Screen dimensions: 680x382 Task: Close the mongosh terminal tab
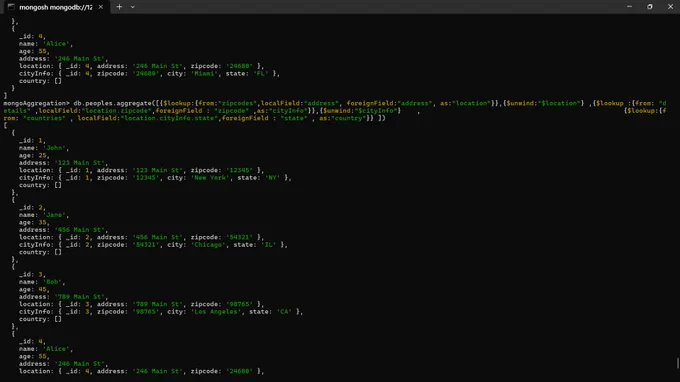click(x=101, y=7)
